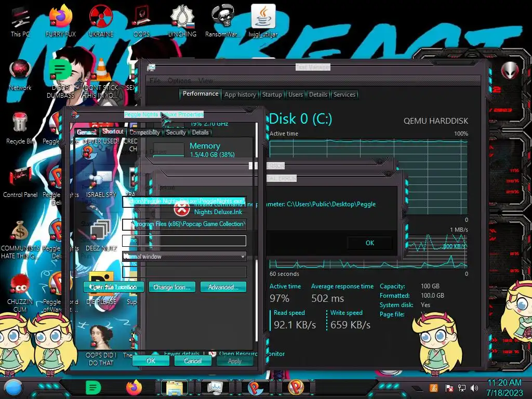Image resolution: width=532 pixels, height=399 pixels.
Task: Click Apply in the Properties dialog
Action: click(x=235, y=361)
